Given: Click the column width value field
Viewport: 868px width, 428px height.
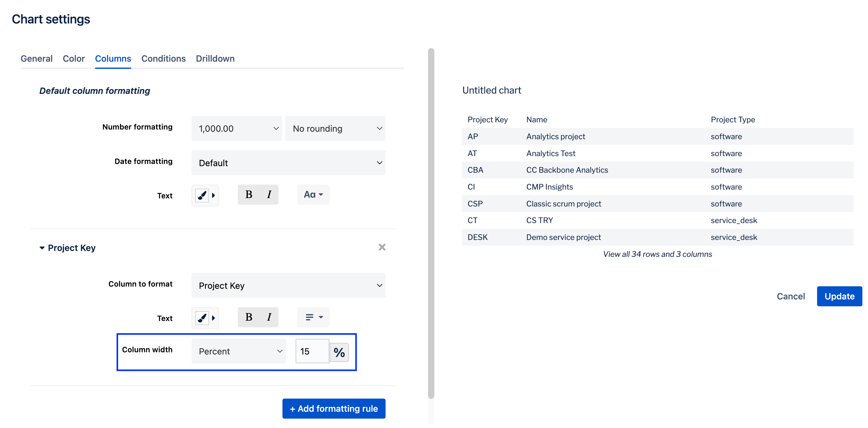Looking at the screenshot, I should point(312,351).
